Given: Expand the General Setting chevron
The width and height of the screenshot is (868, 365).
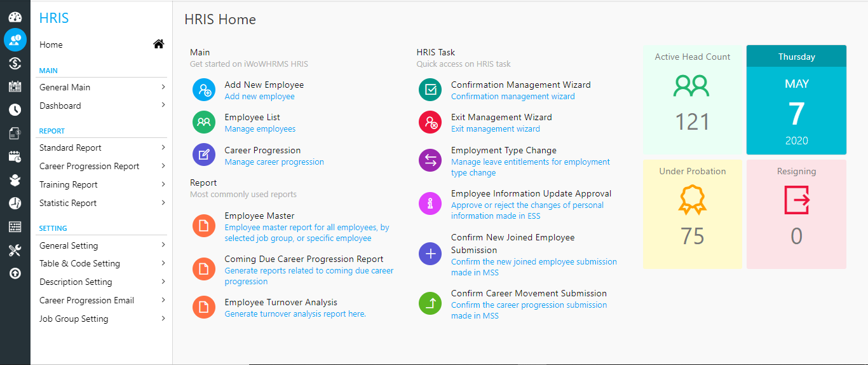Looking at the screenshot, I should (163, 245).
